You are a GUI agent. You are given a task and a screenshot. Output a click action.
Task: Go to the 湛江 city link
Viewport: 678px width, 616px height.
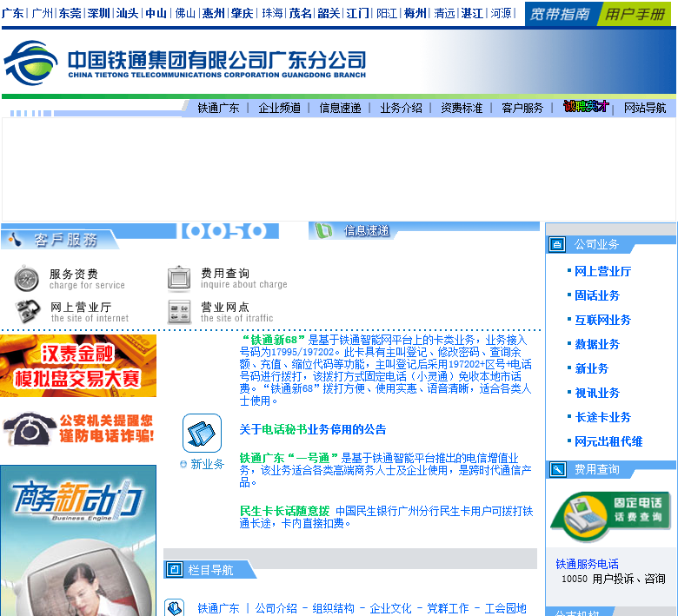pos(473,13)
